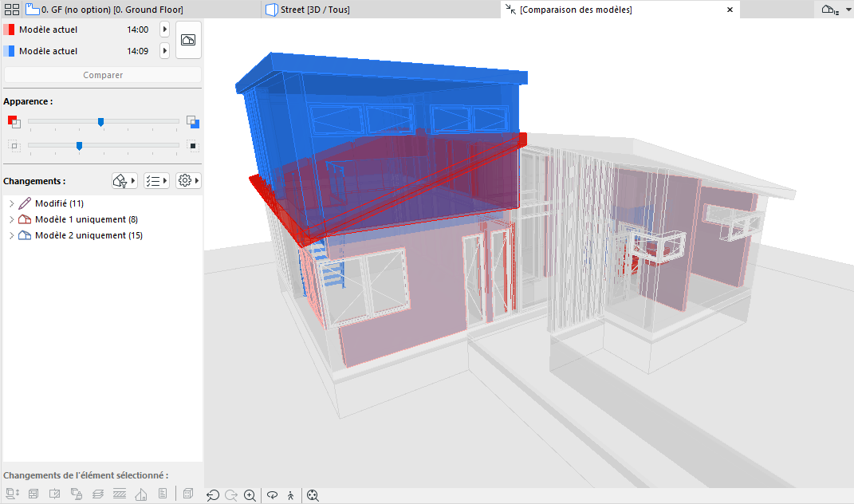The width and height of the screenshot is (854, 504).
Task: Click the transparent unchanged elements icon
Action: (x=14, y=145)
